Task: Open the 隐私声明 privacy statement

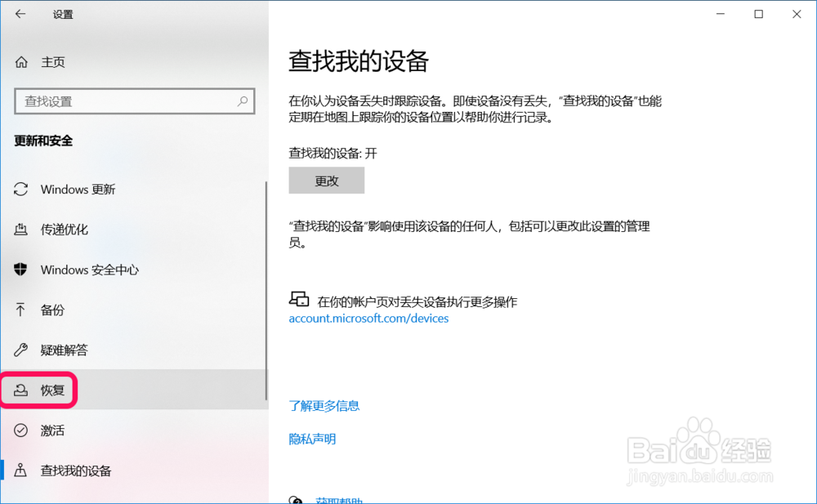Action: (x=312, y=439)
